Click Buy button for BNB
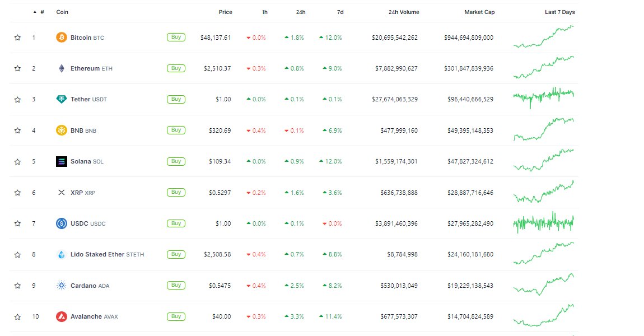Viewport: 644px width, 336px height. pos(176,130)
